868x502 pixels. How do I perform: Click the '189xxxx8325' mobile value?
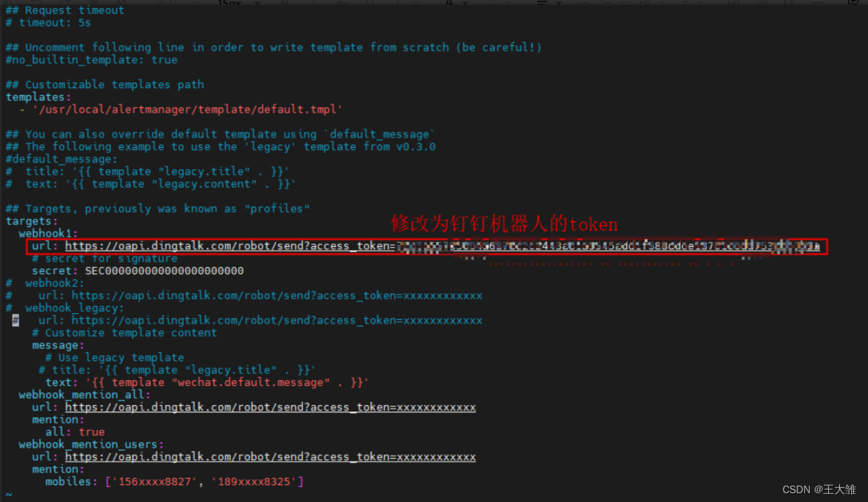pos(254,481)
